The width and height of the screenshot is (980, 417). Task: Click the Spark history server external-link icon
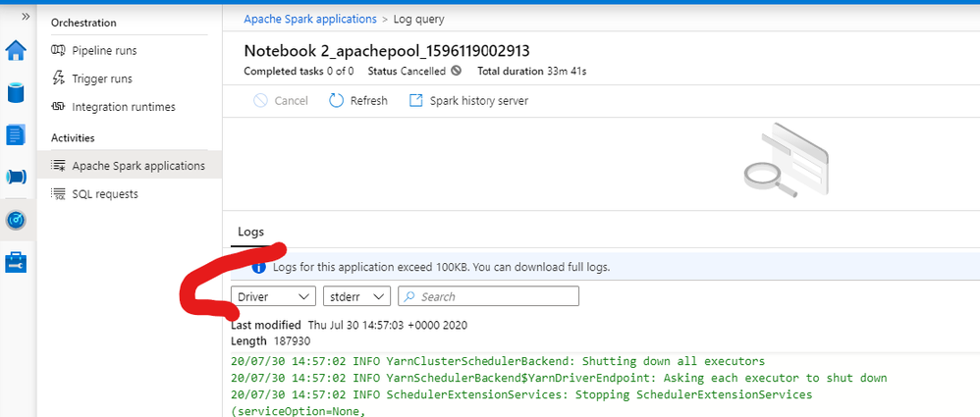(x=415, y=100)
